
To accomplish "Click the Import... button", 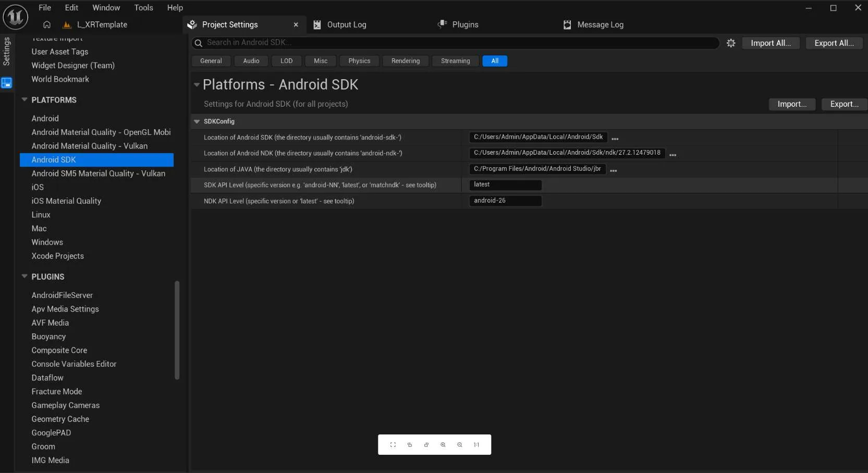I will (792, 104).
